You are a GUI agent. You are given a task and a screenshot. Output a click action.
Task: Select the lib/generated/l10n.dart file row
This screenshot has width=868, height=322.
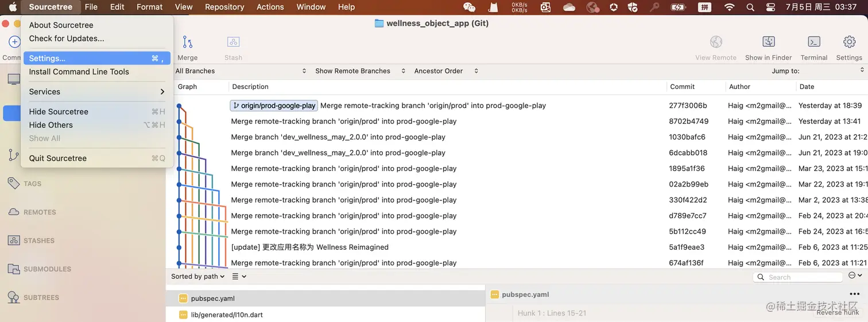point(325,315)
